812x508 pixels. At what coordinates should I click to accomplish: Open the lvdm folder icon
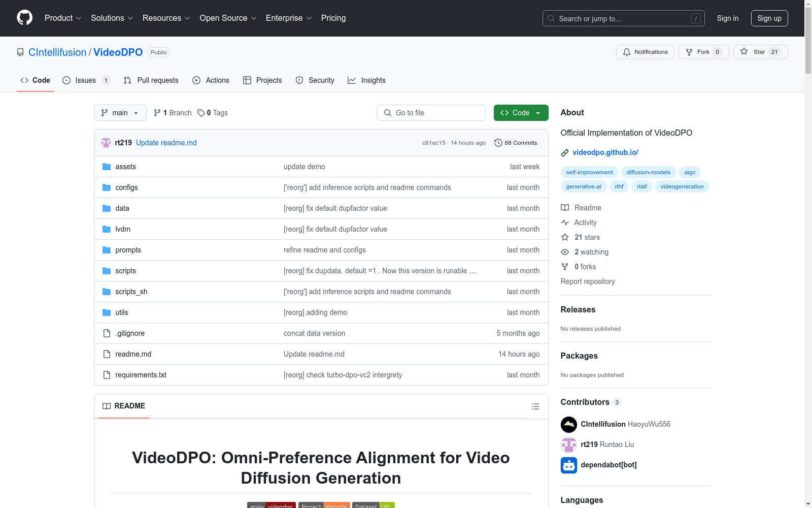pyautogui.click(x=107, y=229)
